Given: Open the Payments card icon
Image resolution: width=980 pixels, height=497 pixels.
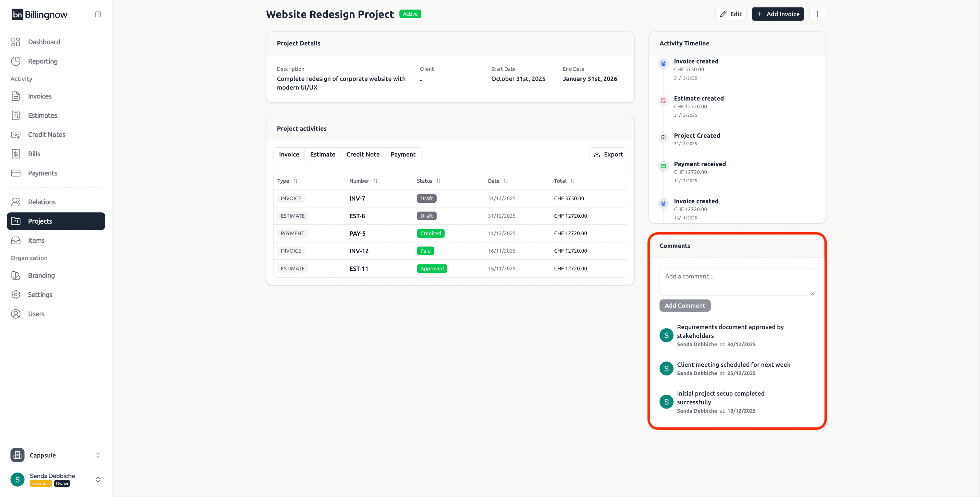Looking at the screenshot, I should [x=16, y=173].
